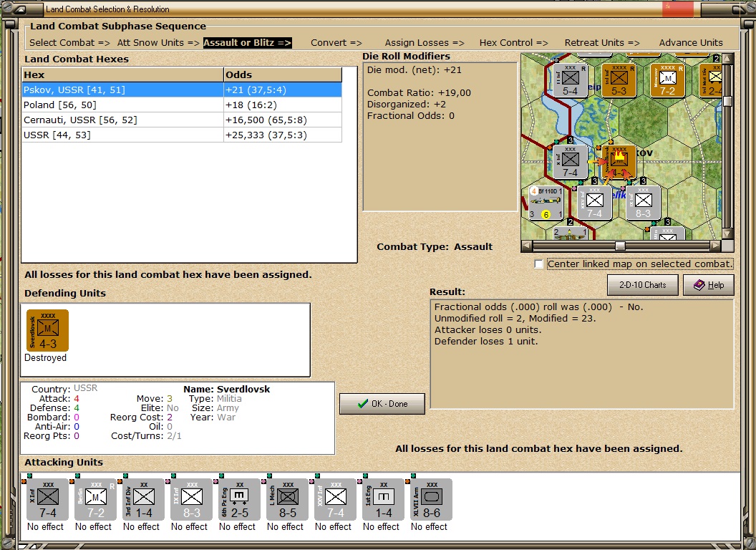This screenshot has width=756, height=550.
Task: Select the 1st Eng 1-4 attacking unit
Action: click(383, 501)
